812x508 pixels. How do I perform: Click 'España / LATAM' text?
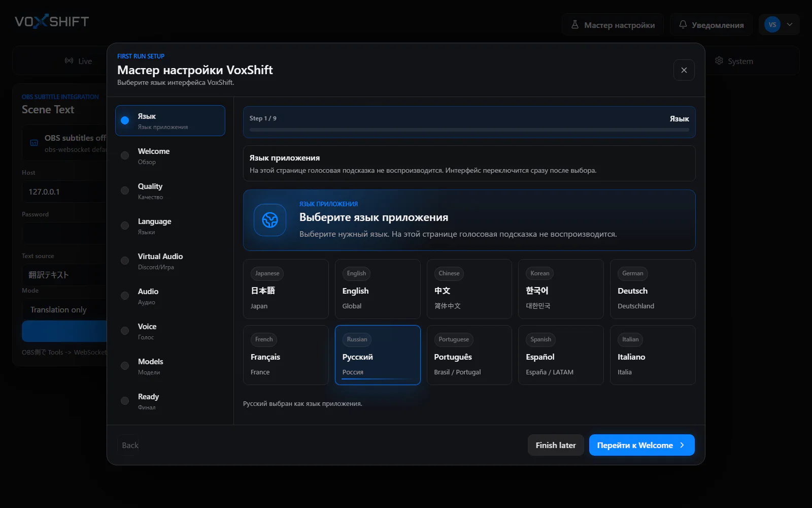point(550,372)
